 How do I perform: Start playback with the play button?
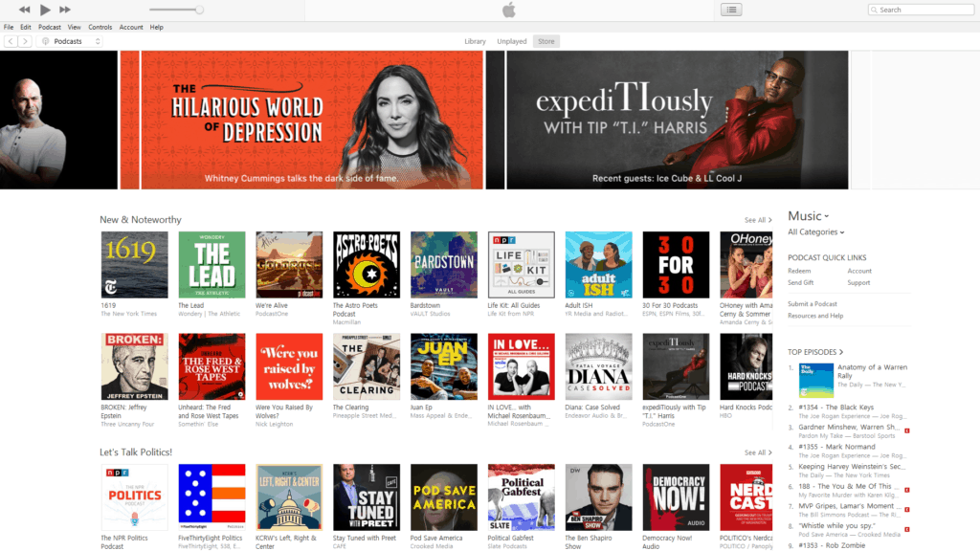(45, 10)
